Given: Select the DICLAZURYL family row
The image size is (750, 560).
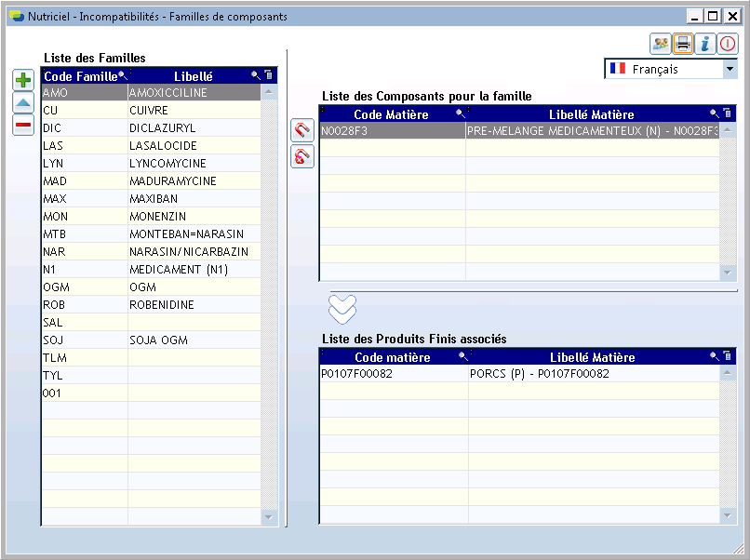Looking at the screenshot, I should 151,127.
